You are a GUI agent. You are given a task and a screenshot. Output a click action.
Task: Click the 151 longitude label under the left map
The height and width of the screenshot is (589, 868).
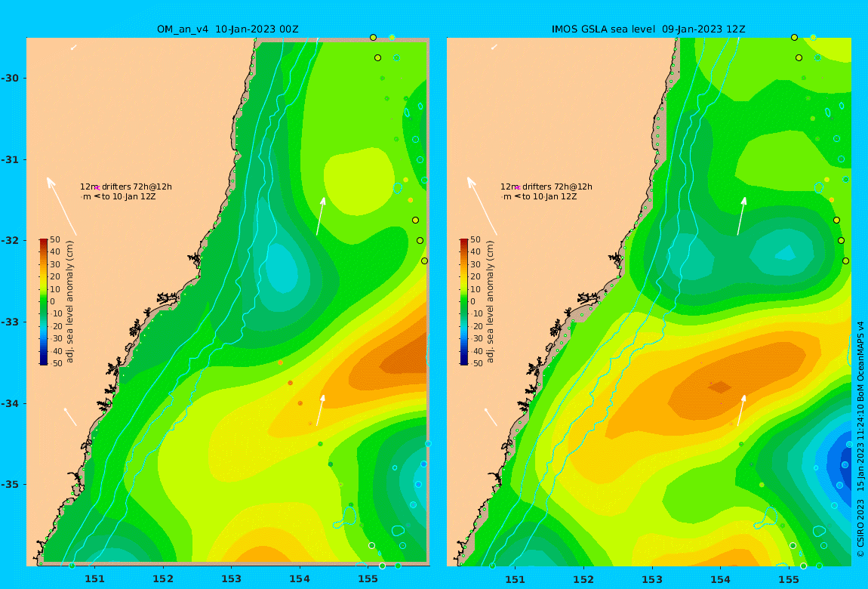[x=94, y=579]
